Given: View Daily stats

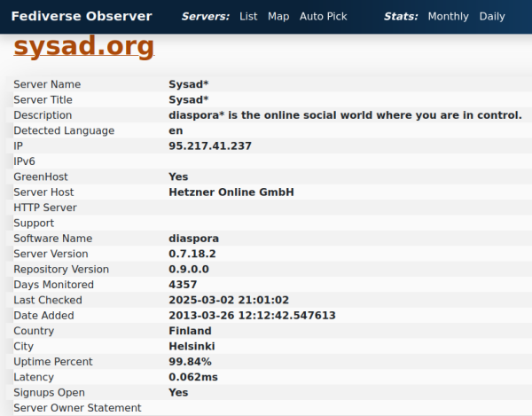Looking at the screenshot, I should [492, 16].
